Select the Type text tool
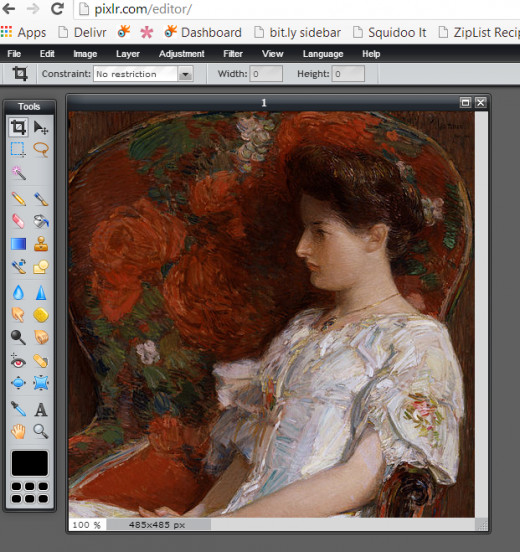 coord(41,409)
